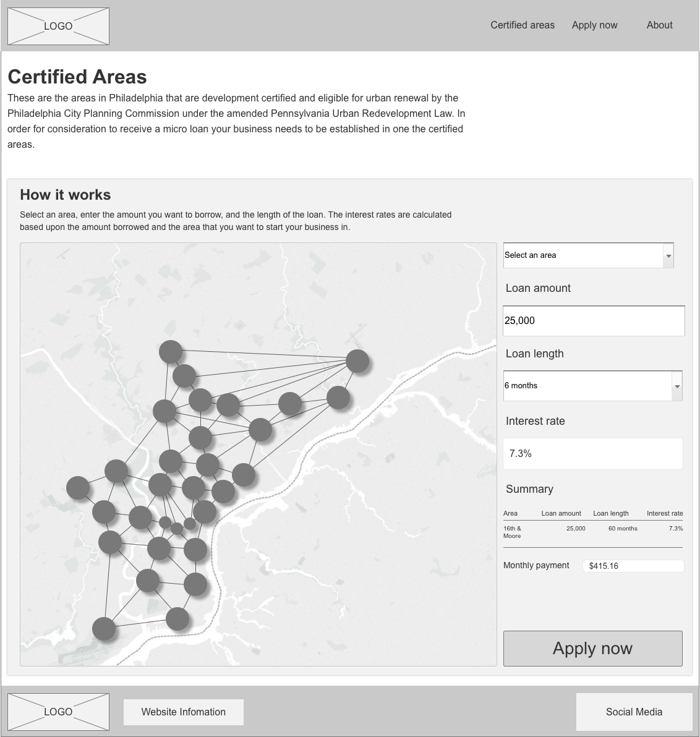Click the Select an area dropdown arrow
Viewport: 700px width, 737px height.
(668, 256)
